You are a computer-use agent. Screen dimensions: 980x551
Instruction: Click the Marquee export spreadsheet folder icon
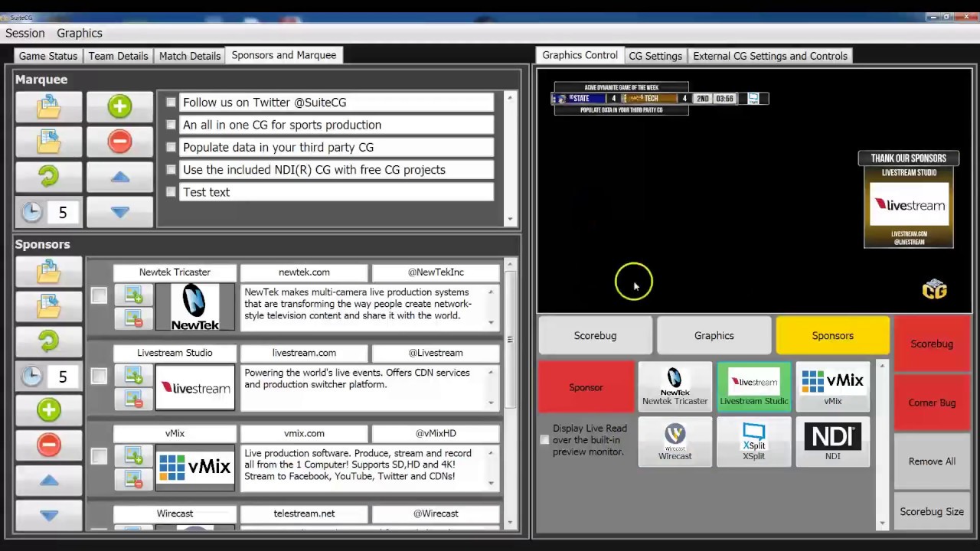48,142
